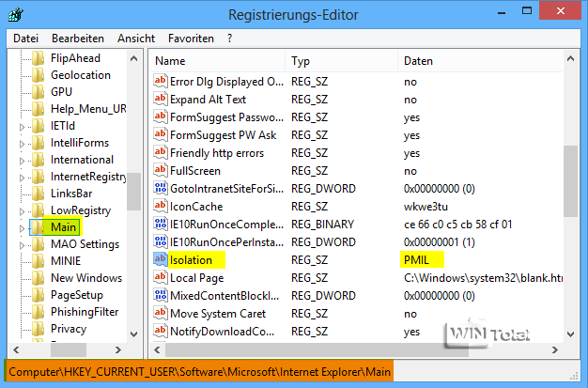Click the Registry Editor app icon in title bar

point(16,15)
